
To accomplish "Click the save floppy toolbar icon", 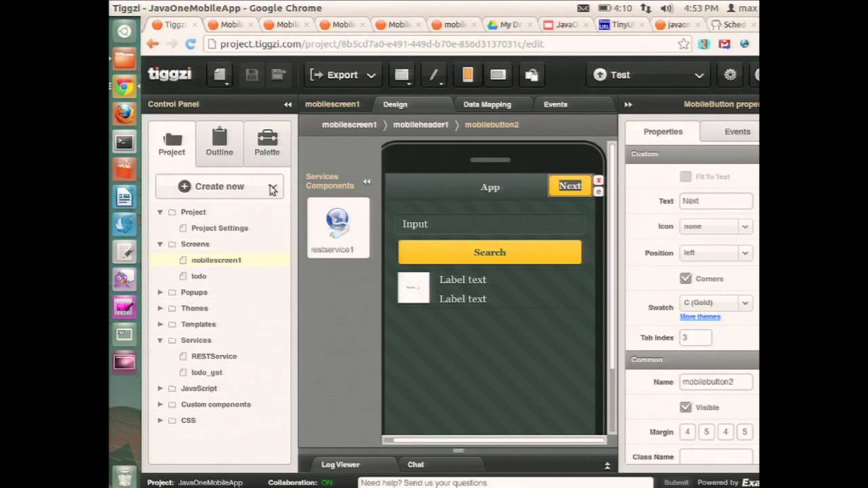I will [252, 75].
